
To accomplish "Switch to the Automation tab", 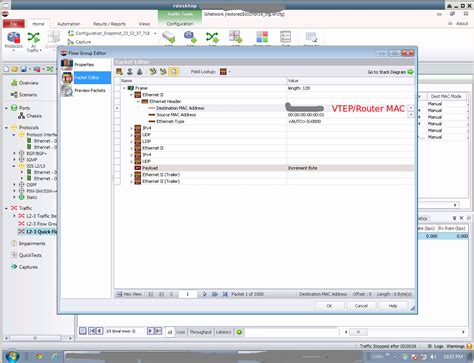I will pyautogui.click(x=68, y=24).
